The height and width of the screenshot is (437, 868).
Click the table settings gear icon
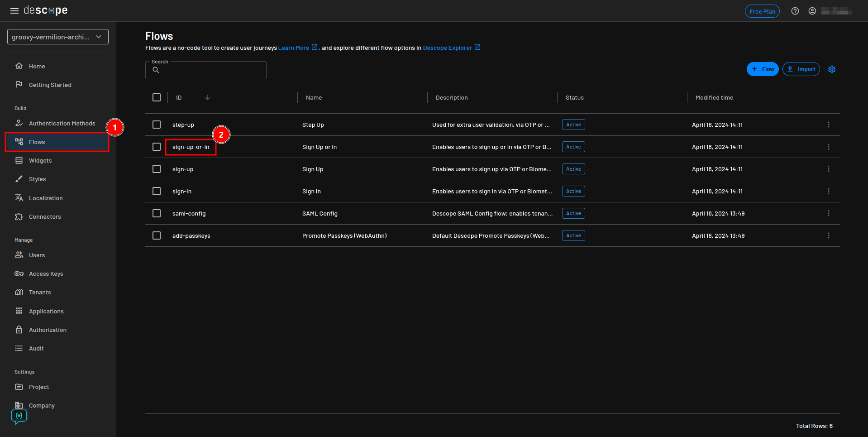831,69
